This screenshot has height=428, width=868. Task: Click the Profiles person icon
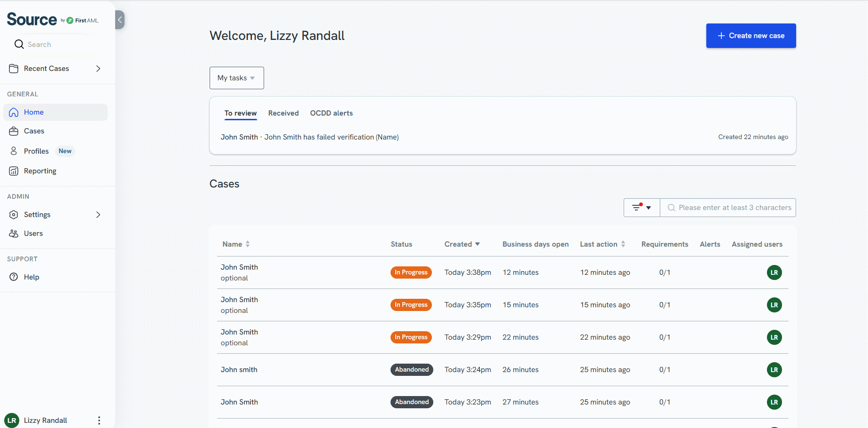[x=14, y=151]
